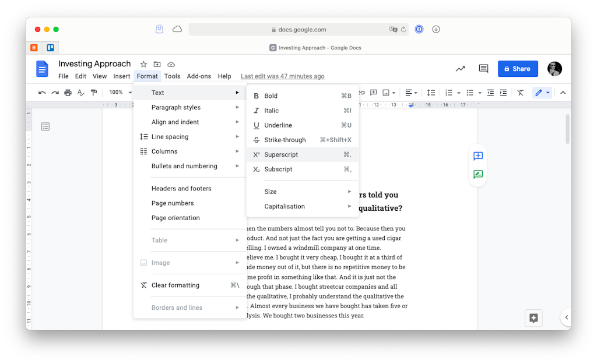Show the document outline icon
This screenshot has width=597, height=364.
pyautogui.click(x=45, y=126)
